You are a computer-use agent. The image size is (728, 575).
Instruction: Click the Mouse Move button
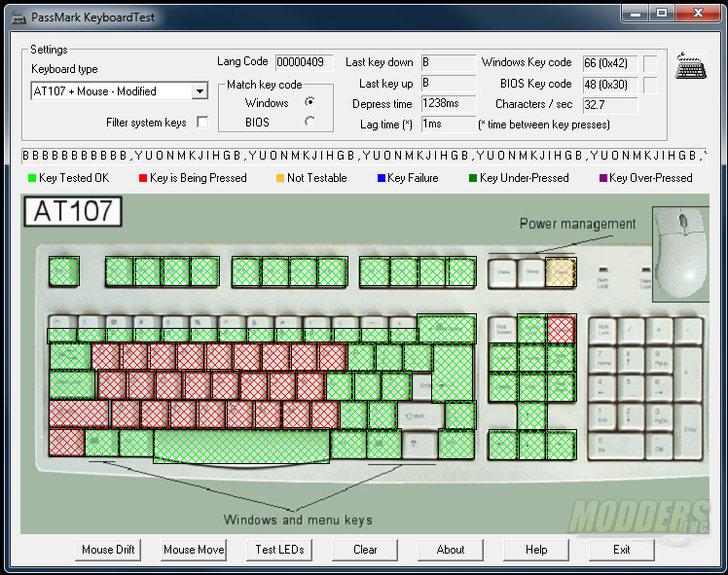pyautogui.click(x=194, y=550)
